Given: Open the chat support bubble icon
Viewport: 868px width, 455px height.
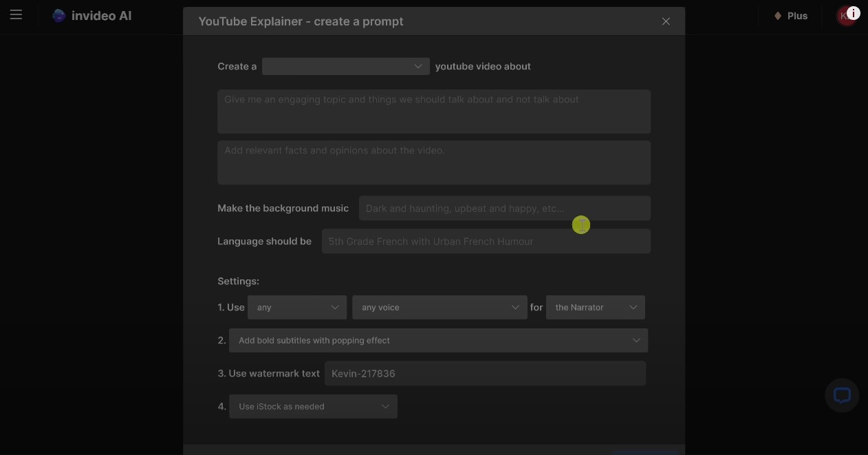Looking at the screenshot, I should click(x=842, y=395).
